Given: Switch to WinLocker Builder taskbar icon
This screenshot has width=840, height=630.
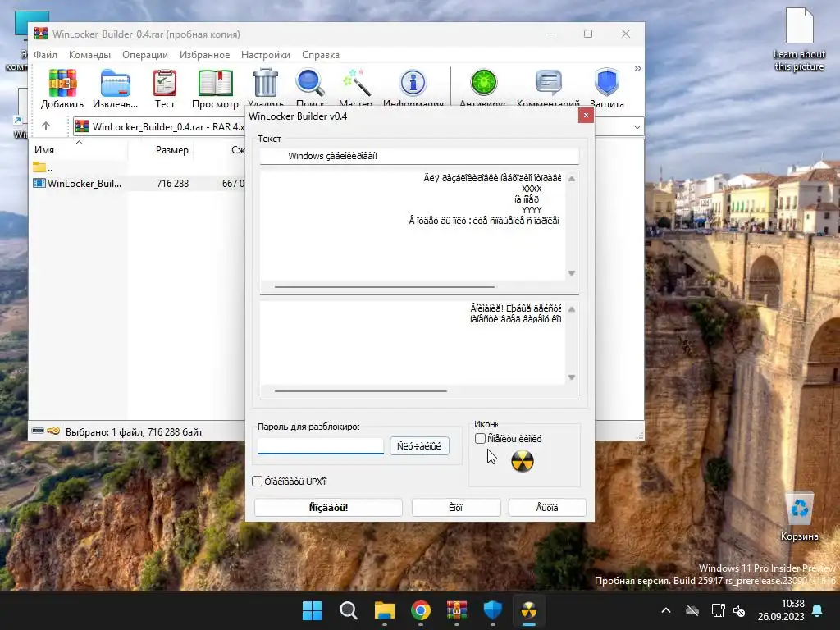Looking at the screenshot, I should (529, 610).
